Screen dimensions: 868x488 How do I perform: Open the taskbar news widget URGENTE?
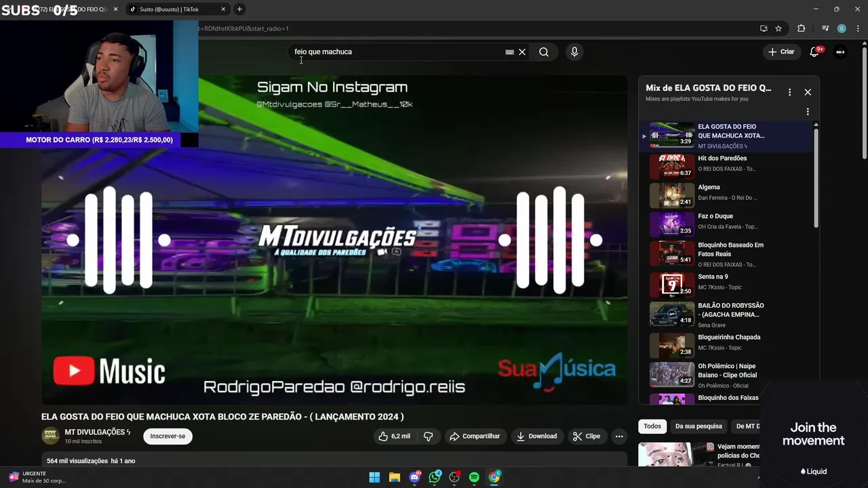(x=37, y=477)
